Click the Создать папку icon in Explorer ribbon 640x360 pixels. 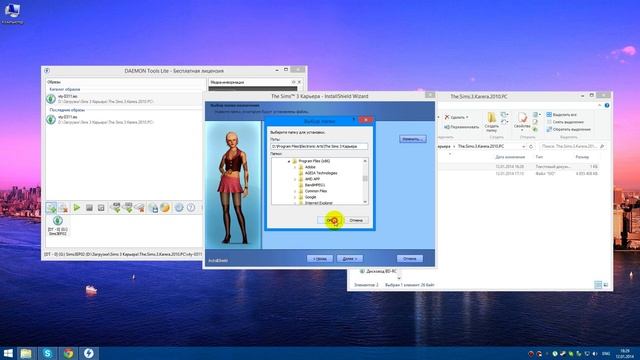click(492, 118)
